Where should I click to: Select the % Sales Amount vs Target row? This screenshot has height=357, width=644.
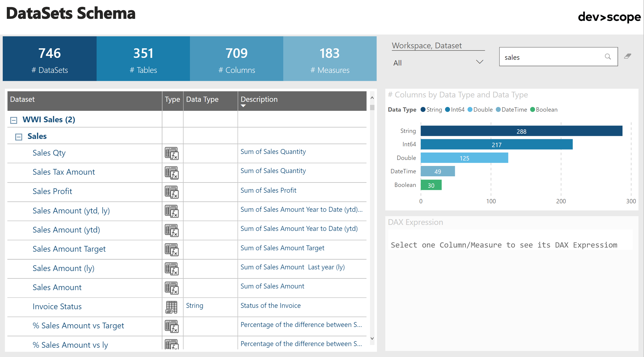[x=78, y=326]
